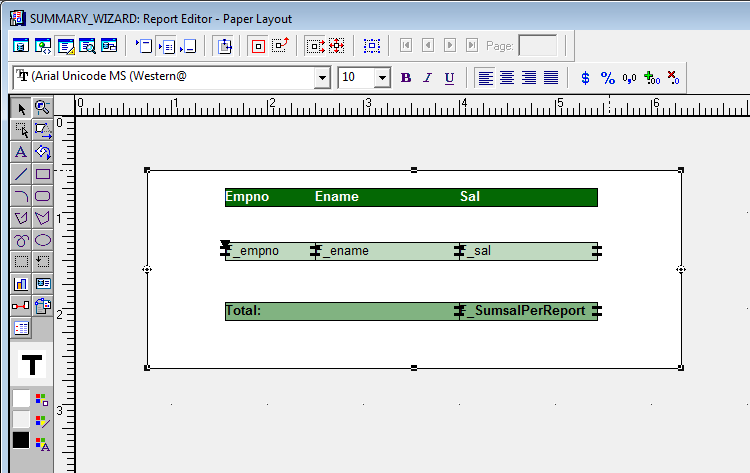Toggle Italic text formatting
This screenshot has height=473, width=750.
427,78
